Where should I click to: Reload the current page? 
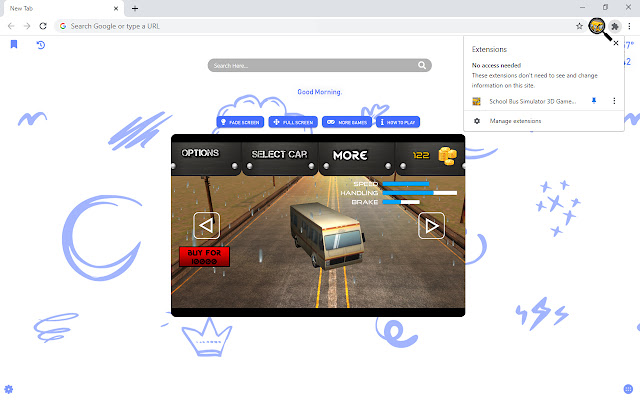tap(43, 26)
